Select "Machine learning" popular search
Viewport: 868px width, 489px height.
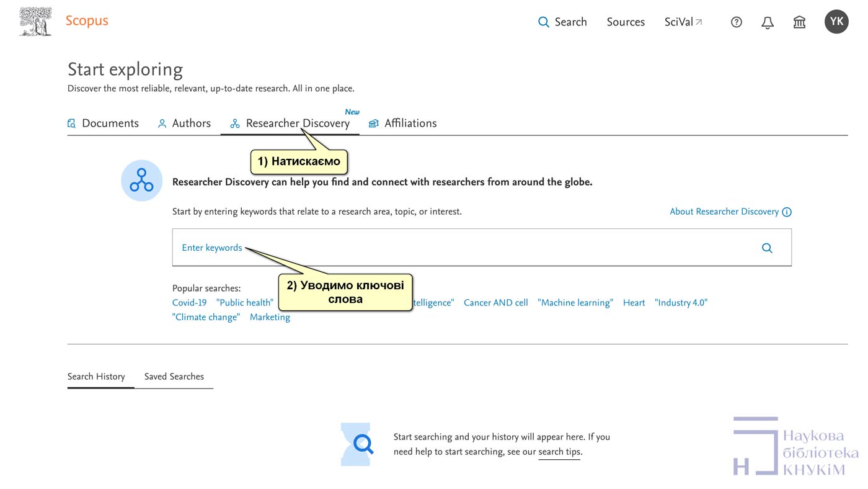[575, 303]
